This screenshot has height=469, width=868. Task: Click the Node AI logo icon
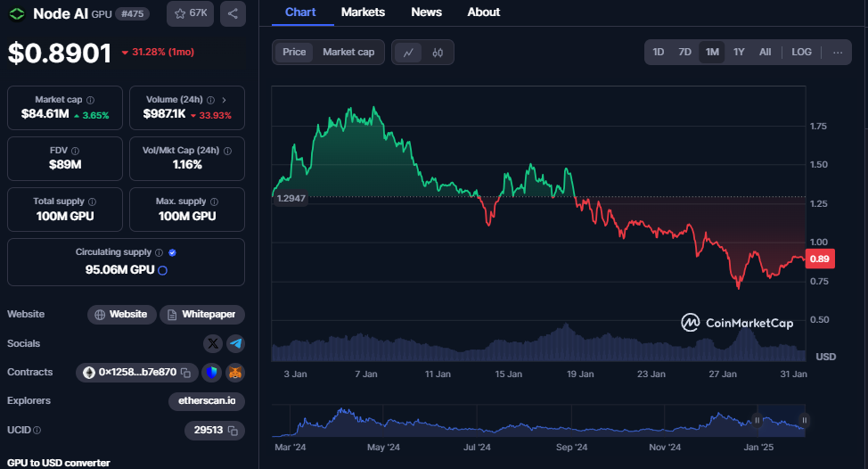point(17,14)
